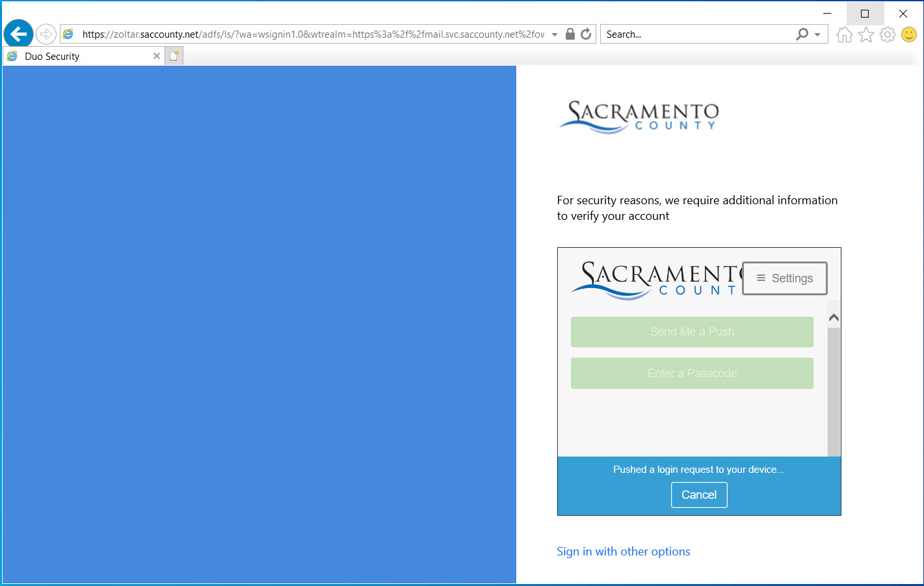This screenshot has height=586, width=924.
Task: Close the Duo Security tab
Action: [x=157, y=57]
